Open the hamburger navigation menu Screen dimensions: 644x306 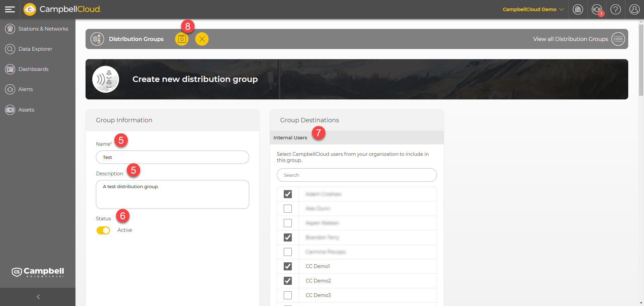tap(10, 9)
